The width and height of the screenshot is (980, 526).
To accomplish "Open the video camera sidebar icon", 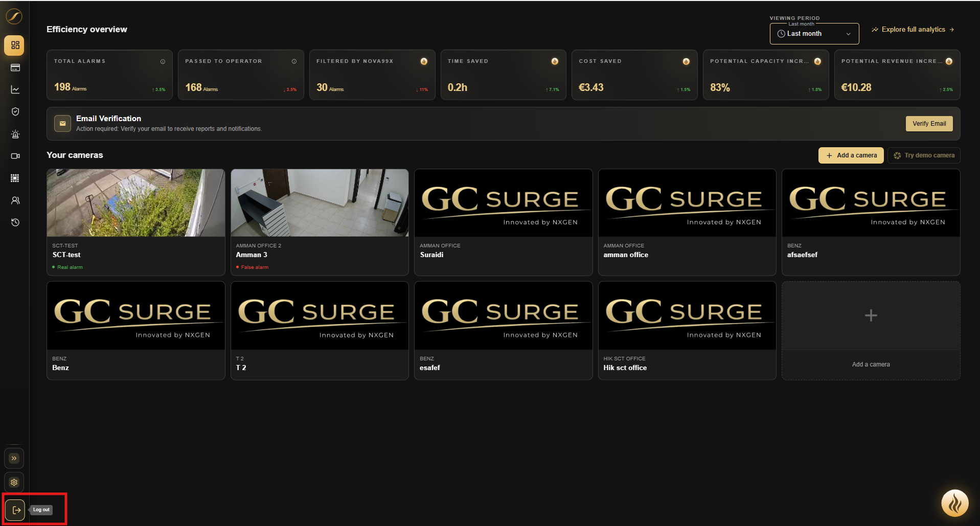I will point(15,156).
